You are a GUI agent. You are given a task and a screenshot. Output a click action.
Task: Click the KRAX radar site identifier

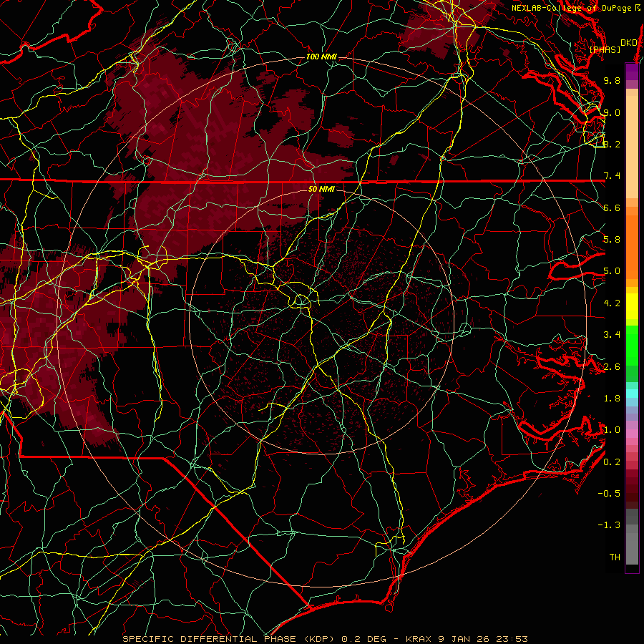click(419, 639)
